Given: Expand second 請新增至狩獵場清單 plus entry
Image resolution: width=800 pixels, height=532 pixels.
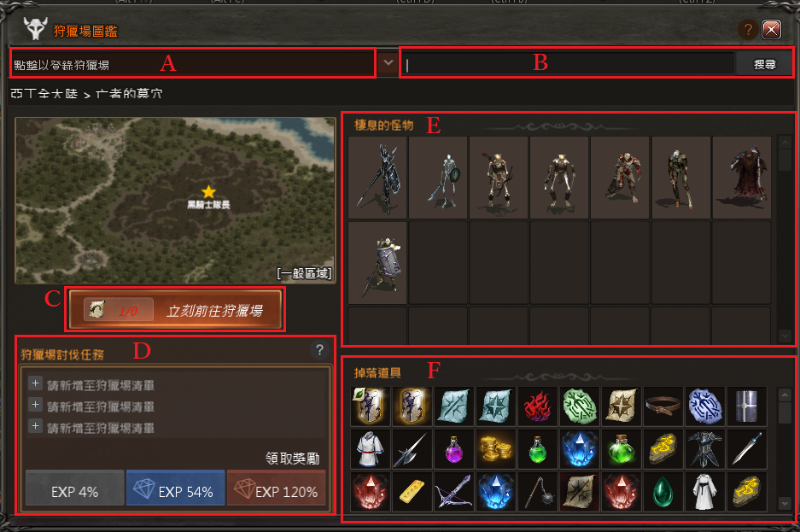Looking at the screenshot, I should [35, 405].
